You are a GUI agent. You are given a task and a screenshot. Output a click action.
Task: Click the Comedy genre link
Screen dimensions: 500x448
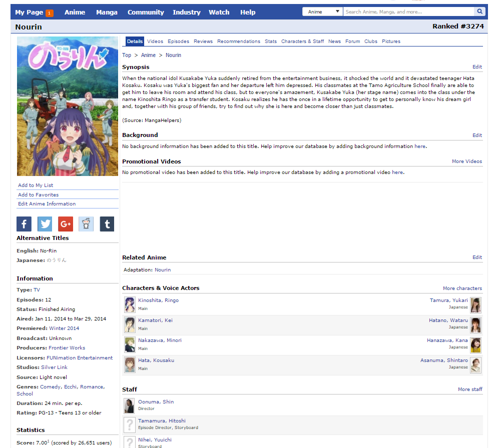tap(51, 387)
